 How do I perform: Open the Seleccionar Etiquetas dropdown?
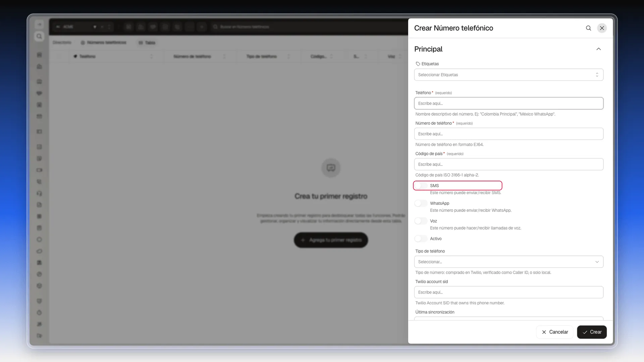coord(508,75)
